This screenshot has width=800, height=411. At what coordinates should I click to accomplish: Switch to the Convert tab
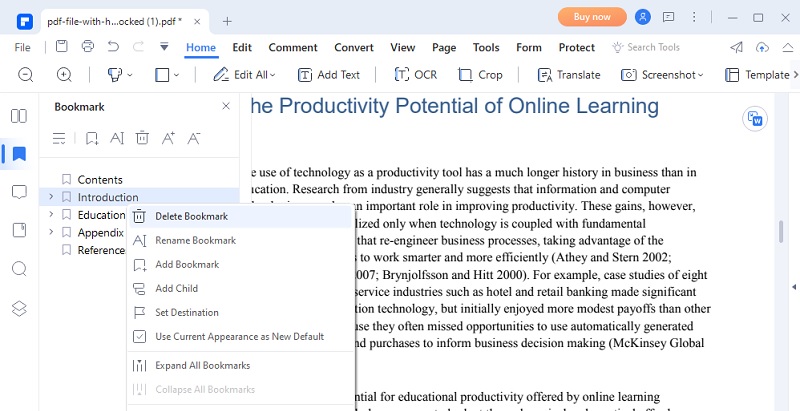[354, 47]
